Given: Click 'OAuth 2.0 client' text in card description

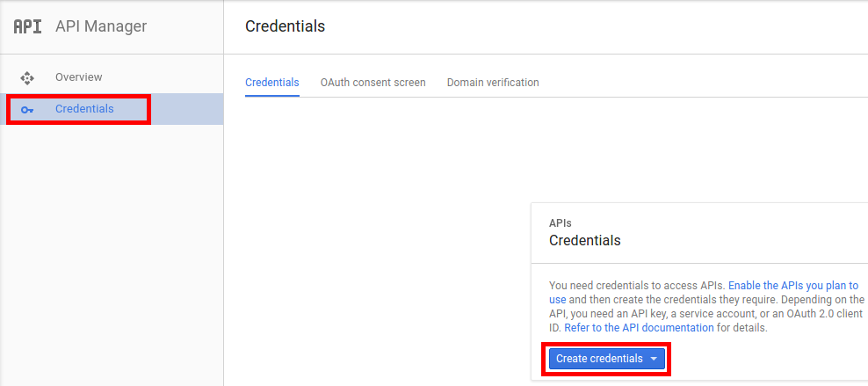Looking at the screenshot, I should 828,313.
